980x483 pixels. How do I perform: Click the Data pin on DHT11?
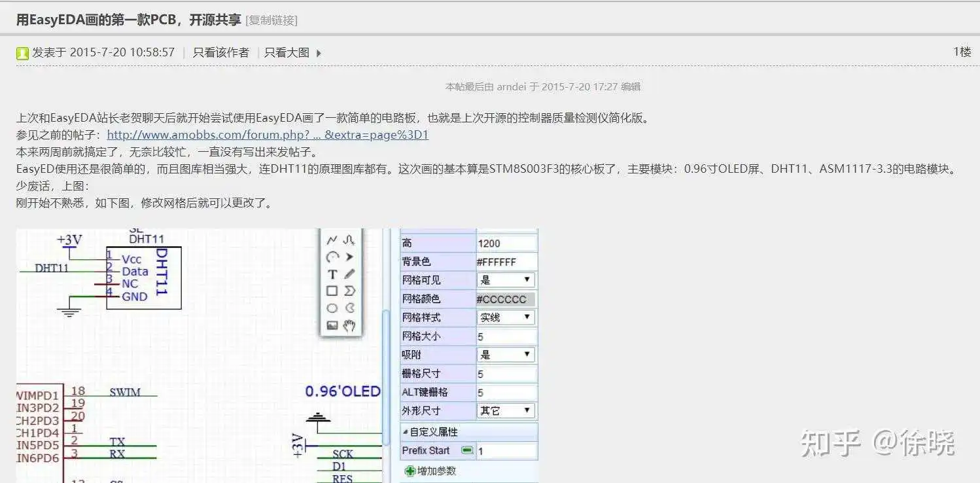(x=135, y=272)
